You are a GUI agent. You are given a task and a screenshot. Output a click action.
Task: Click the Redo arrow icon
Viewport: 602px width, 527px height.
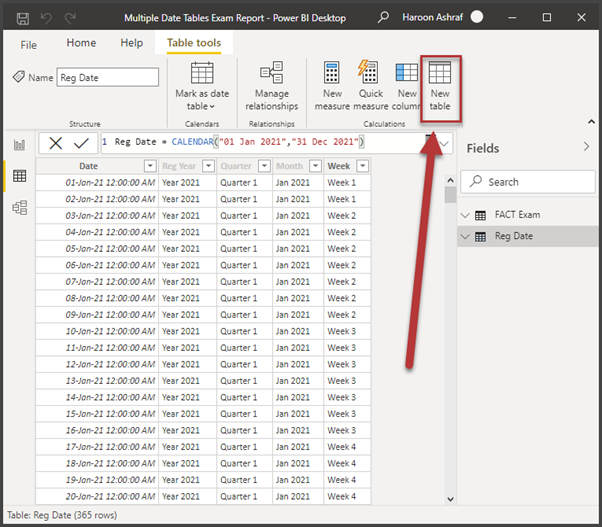pyautogui.click(x=70, y=18)
